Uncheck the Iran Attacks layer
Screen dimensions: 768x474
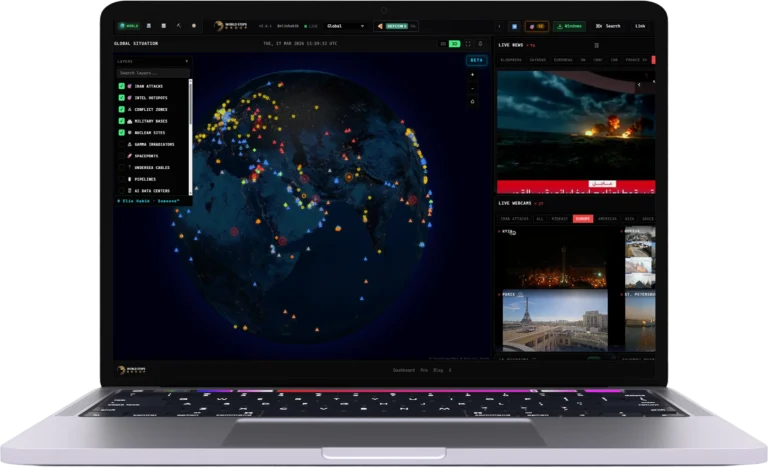pos(121,86)
